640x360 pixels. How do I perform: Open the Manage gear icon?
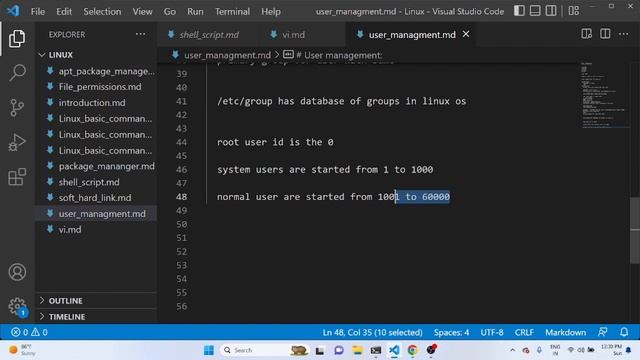click(x=17, y=306)
